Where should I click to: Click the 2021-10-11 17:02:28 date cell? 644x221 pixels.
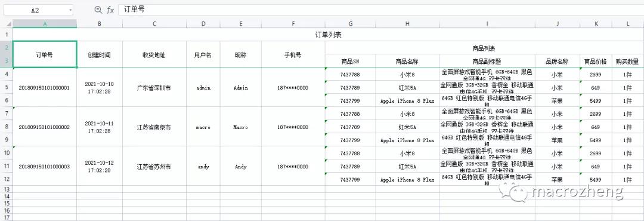(x=100, y=127)
